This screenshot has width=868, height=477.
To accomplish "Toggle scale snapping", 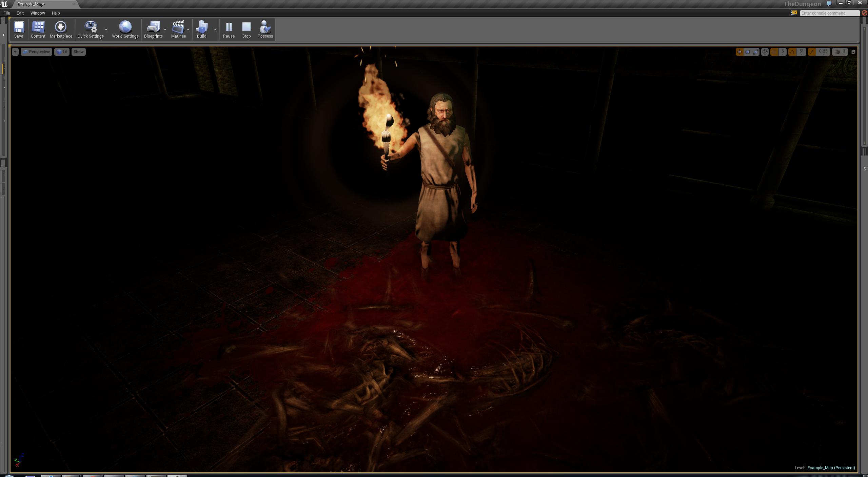I will tap(812, 52).
